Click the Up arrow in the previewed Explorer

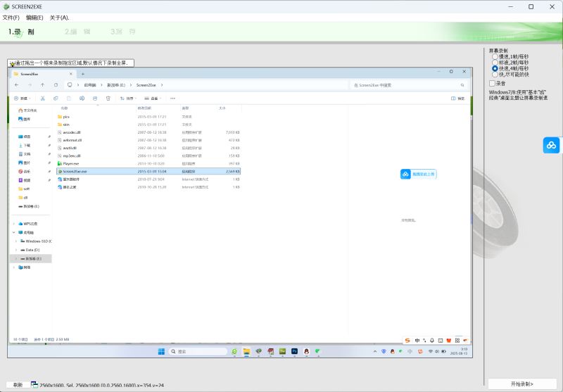point(43,85)
